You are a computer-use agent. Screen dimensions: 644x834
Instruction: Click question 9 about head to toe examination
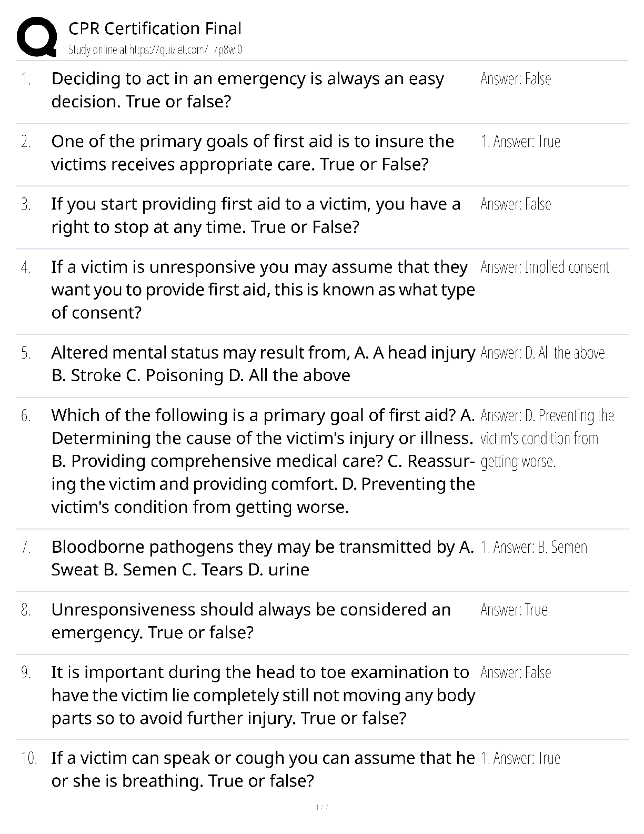point(263,695)
